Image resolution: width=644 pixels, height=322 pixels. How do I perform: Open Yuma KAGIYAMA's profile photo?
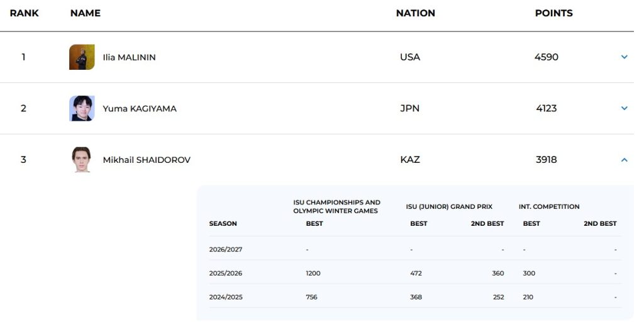82,108
